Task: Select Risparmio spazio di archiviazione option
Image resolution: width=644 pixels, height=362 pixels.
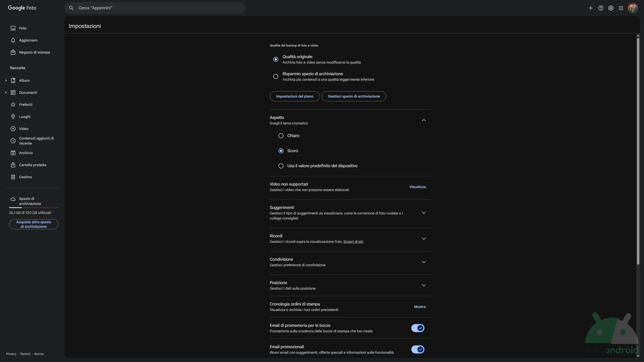Action: tap(276, 76)
